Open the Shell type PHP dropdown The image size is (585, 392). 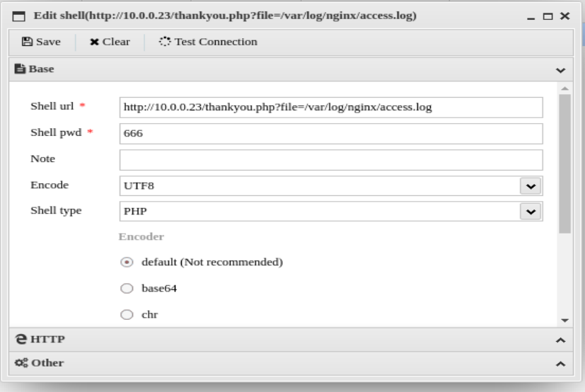[530, 212]
